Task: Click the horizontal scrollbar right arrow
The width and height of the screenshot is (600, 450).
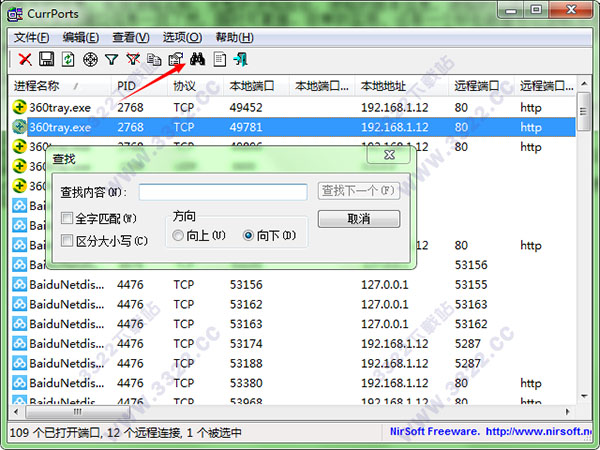Action: [x=567, y=411]
